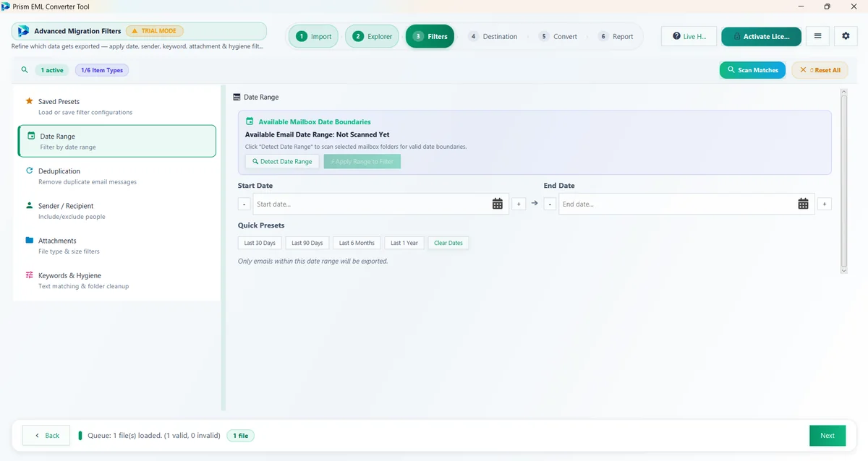The width and height of the screenshot is (868, 461).
Task: Click the settings gear icon
Action: (x=846, y=36)
